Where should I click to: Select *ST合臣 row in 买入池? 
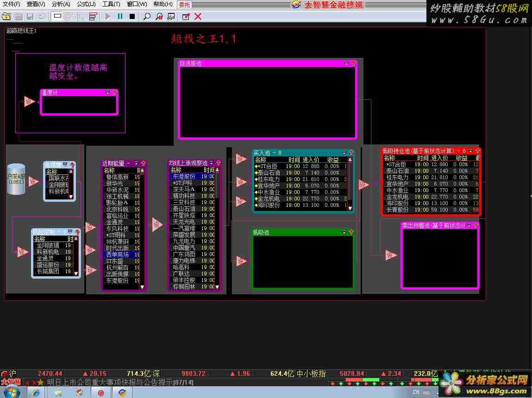(301, 166)
